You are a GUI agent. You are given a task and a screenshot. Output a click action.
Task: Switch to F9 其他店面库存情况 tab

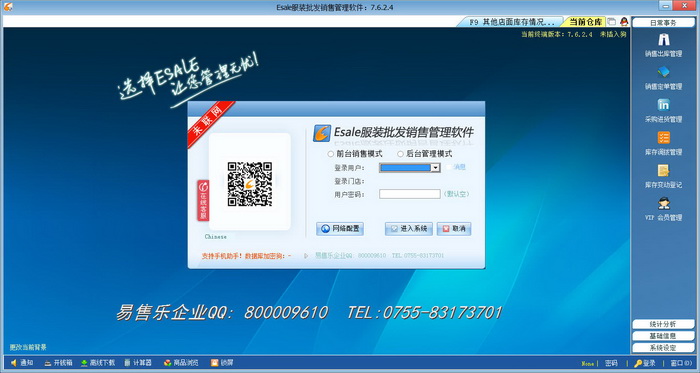[x=511, y=22]
